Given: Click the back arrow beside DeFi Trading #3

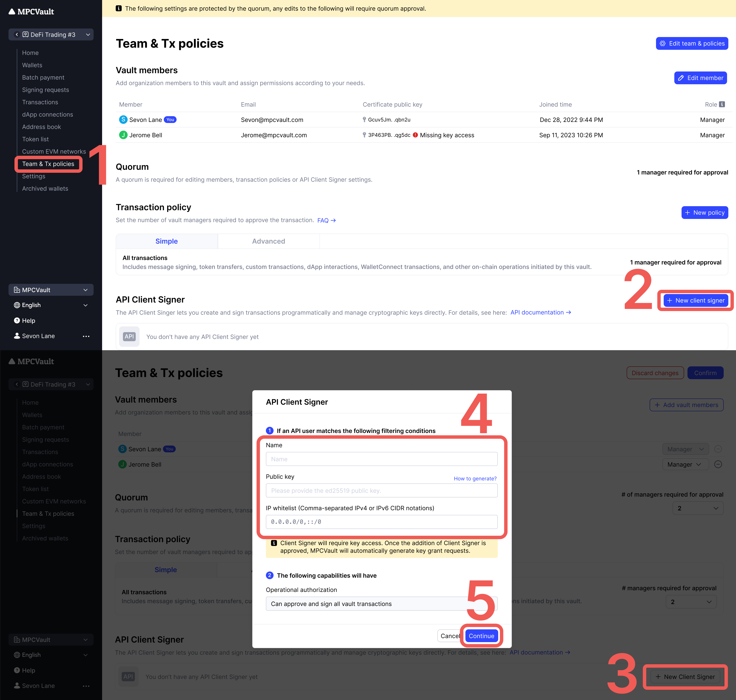Looking at the screenshot, I should (17, 34).
